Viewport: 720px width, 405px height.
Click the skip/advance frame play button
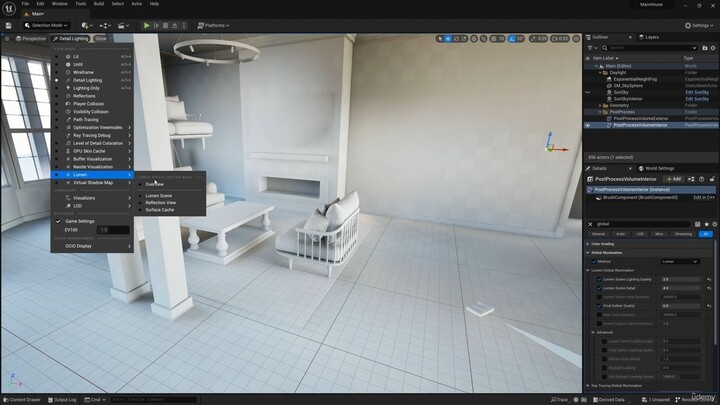(x=156, y=26)
